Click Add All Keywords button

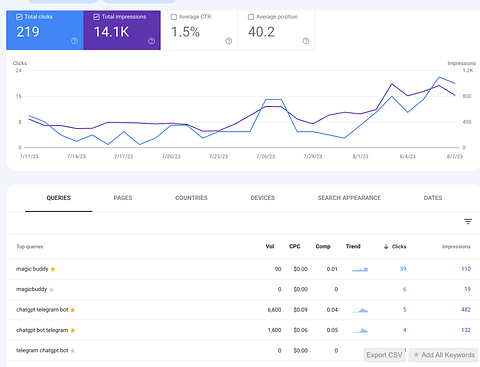point(443,355)
